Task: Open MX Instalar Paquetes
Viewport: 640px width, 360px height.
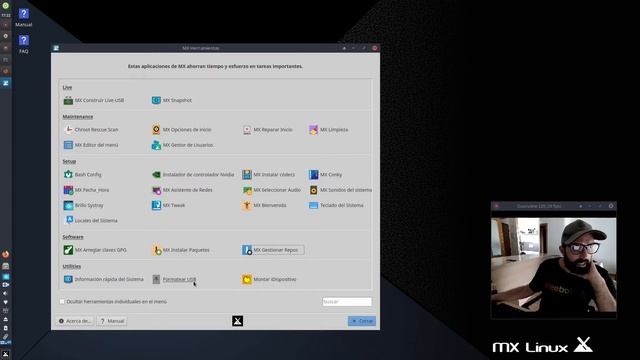Action: (x=181, y=250)
